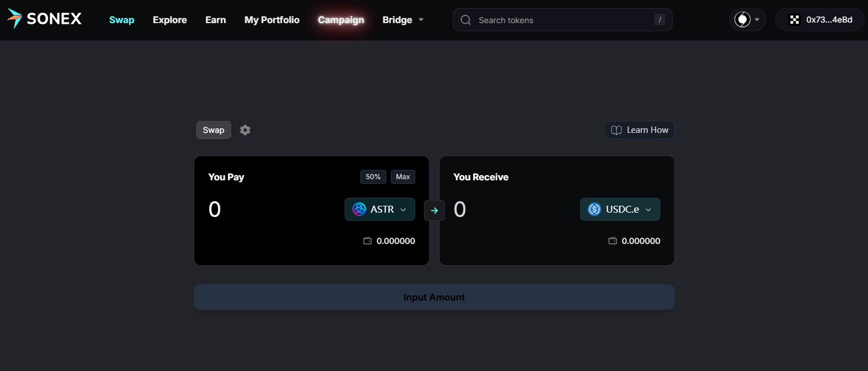Viewport: 868px width, 371px height.
Task: Click wallet icon under You Receive
Action: [x=612, y=241]
